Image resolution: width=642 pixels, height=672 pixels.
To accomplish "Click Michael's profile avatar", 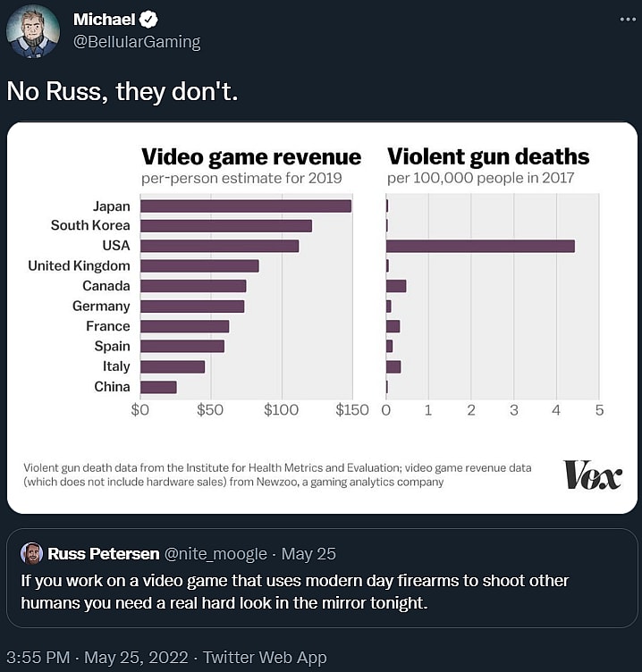I will pyautogui.click(x=33, y=31).
